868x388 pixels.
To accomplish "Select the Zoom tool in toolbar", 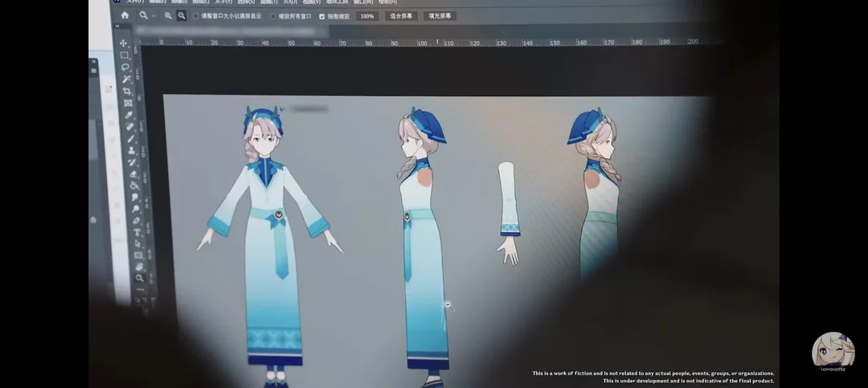I will pyautogui.click(x=140, y=278).
